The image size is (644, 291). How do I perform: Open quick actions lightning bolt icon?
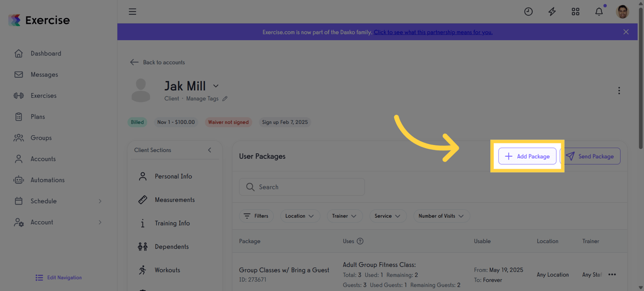552,11
